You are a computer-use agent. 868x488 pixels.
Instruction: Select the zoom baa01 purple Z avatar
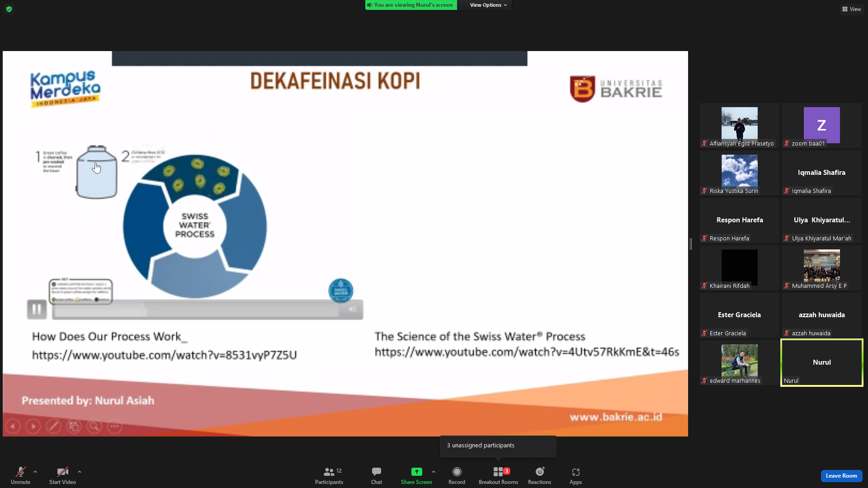822,125
